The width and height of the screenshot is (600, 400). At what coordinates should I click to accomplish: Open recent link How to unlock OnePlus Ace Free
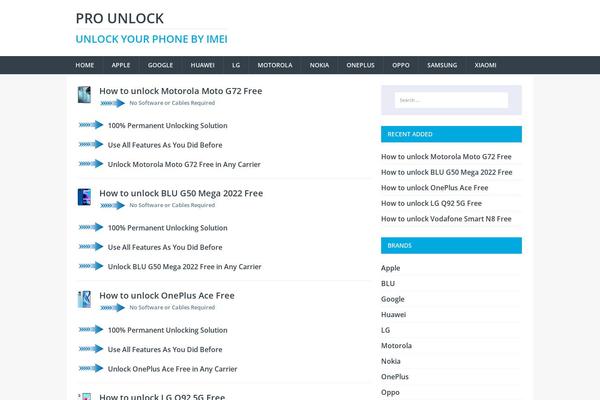434,188
